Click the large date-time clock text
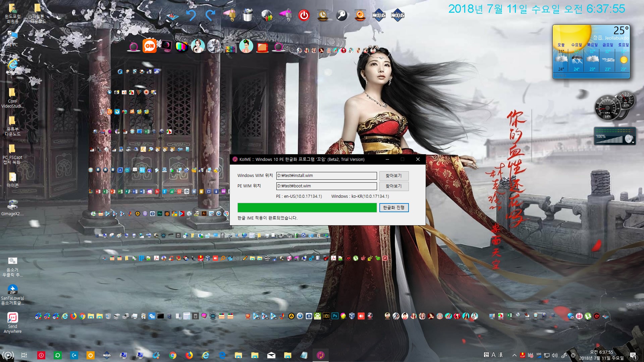644x362 pixels. (537, 9)
